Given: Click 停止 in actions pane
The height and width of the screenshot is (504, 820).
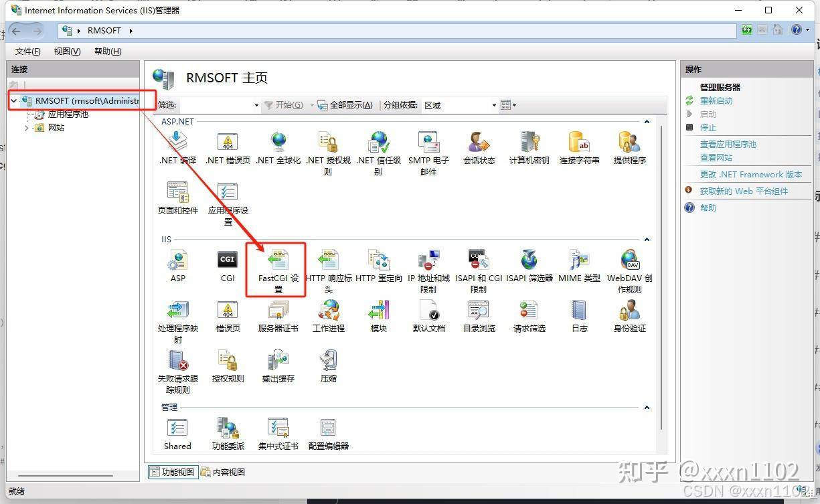Looking at the screenshot, I should 708,128.
